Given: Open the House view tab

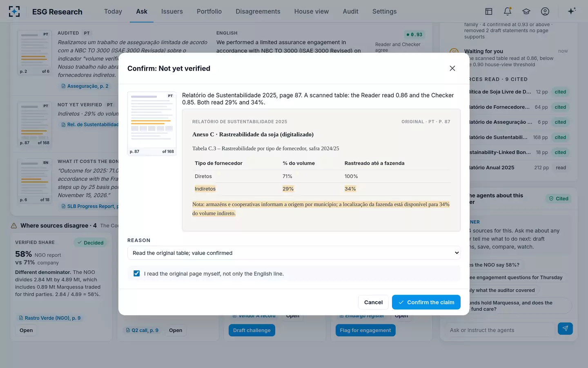Looking at the screenshot, I should (x=312, y=11).
